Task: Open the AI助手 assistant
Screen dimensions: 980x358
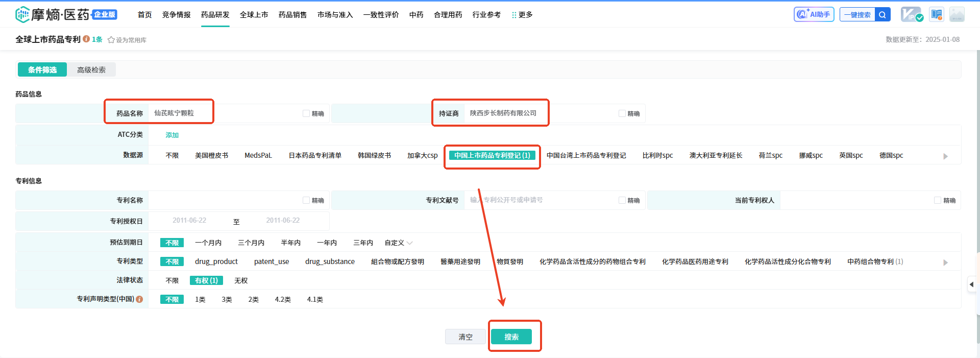Action: coord(814,14)
